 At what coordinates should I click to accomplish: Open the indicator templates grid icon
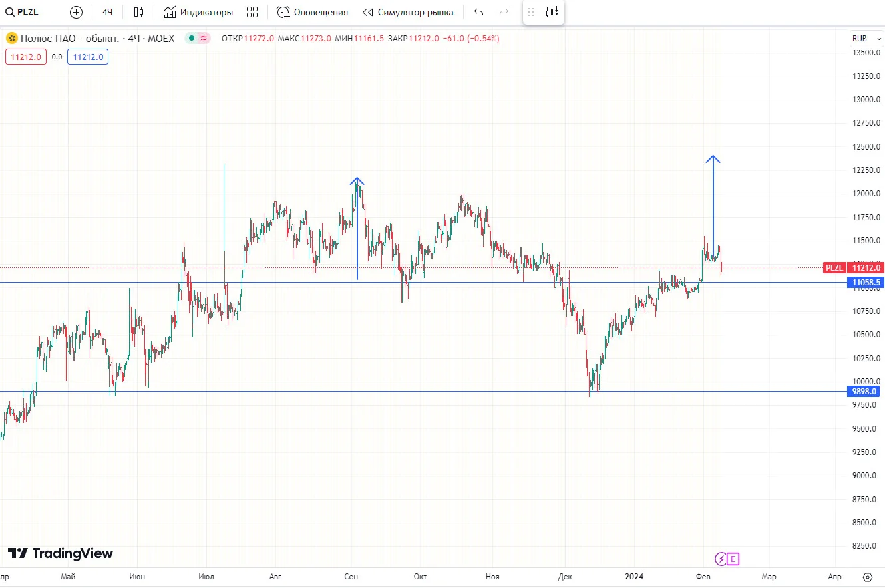coord(252,12)
